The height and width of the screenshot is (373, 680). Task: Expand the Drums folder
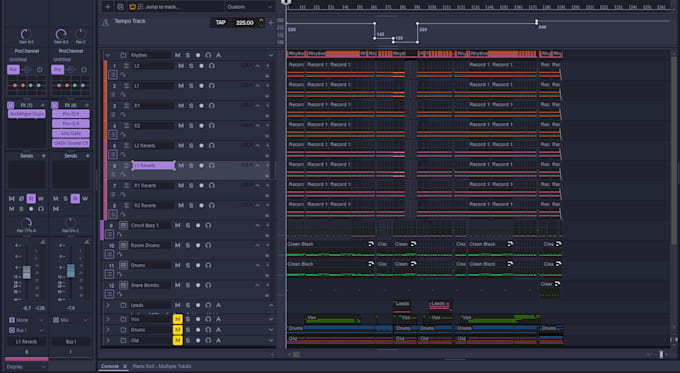tap(108, 330)
